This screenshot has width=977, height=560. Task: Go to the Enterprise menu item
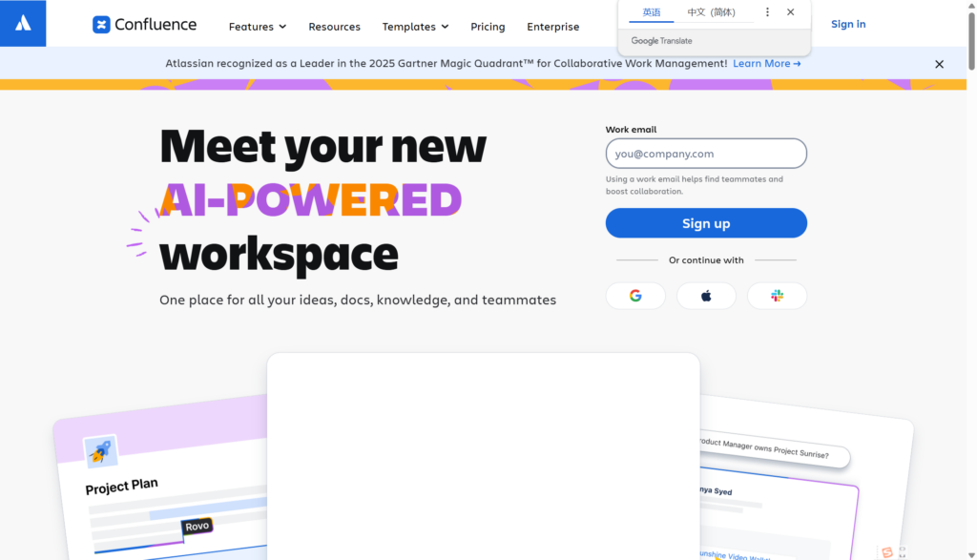tap(552, 27)
